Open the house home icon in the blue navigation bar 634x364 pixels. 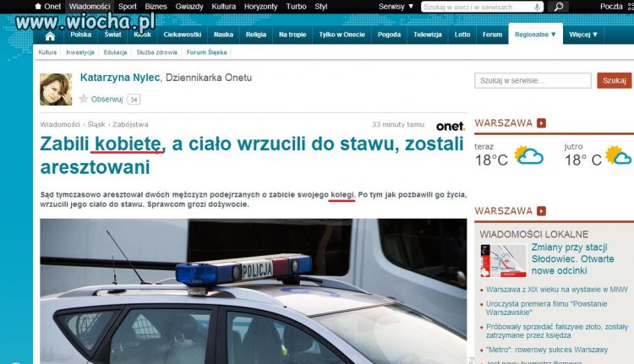click(x=50, y=36)
